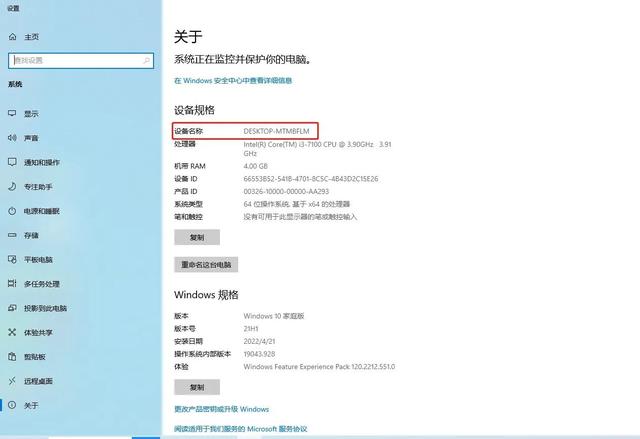Open 通知和操作 settings page
This screenshot has width=640, height=439.
tap(42, 162)
